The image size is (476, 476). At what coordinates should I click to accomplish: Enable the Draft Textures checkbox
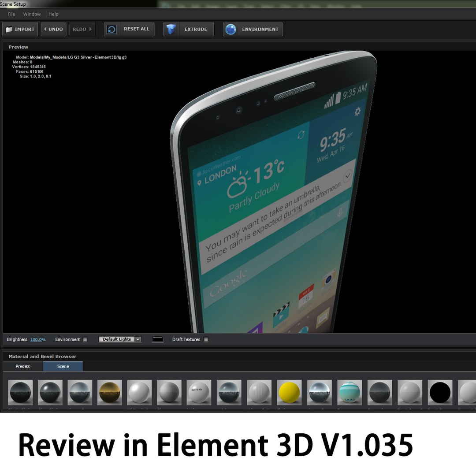pos(206,339)
